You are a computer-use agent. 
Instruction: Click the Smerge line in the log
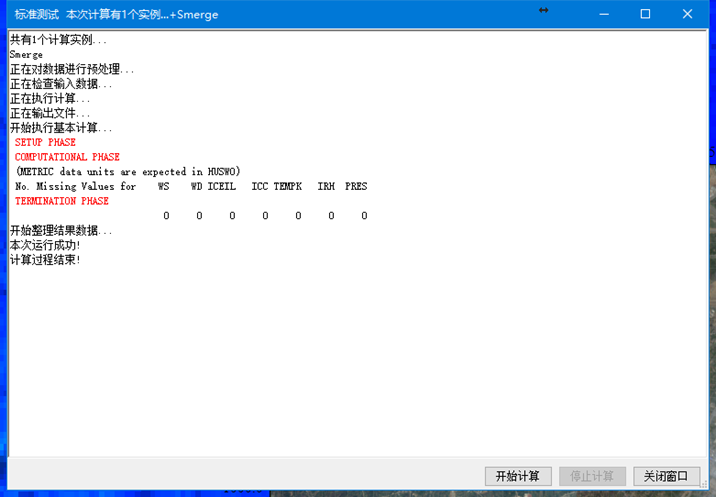27,55
